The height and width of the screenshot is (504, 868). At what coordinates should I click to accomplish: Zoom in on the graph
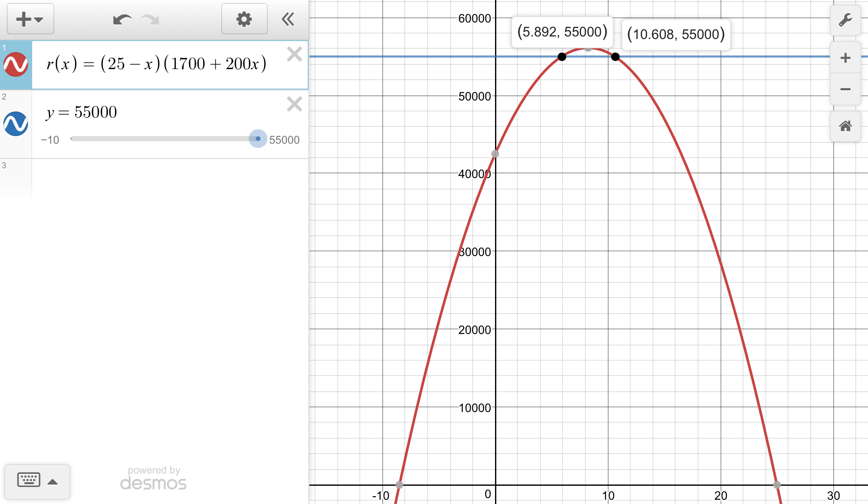pyautogui.click(x=845, y=58)
